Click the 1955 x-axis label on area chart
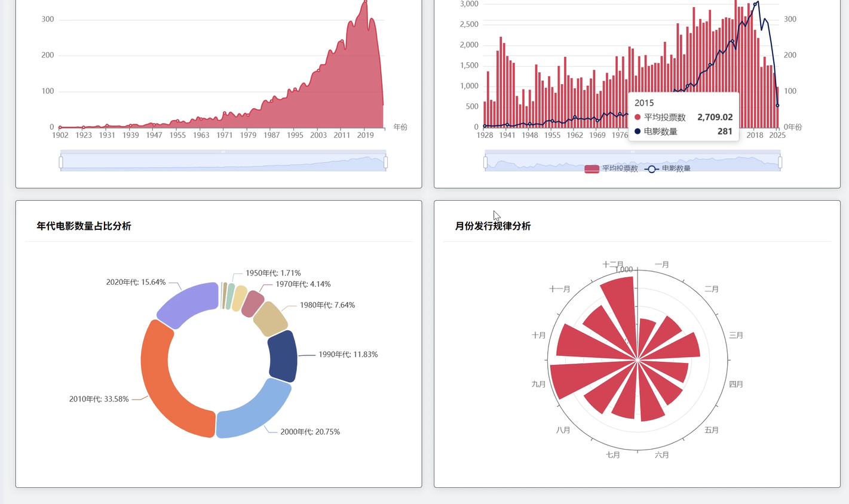Screen dimensions: 849x504 click(177, 136)
